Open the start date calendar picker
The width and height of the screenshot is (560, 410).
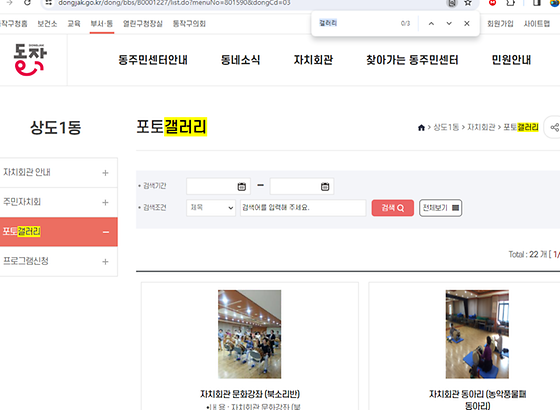coord(242,186)
